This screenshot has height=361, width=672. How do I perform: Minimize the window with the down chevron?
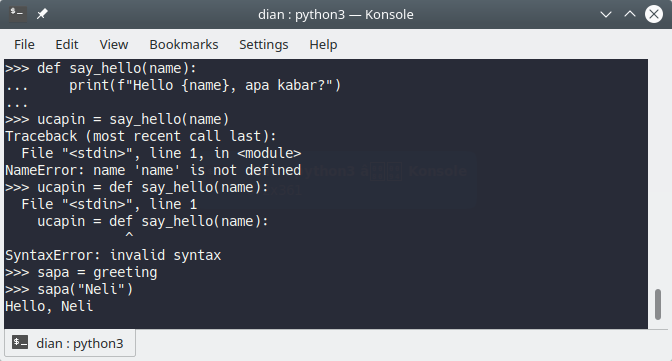(x=606, y=14)
